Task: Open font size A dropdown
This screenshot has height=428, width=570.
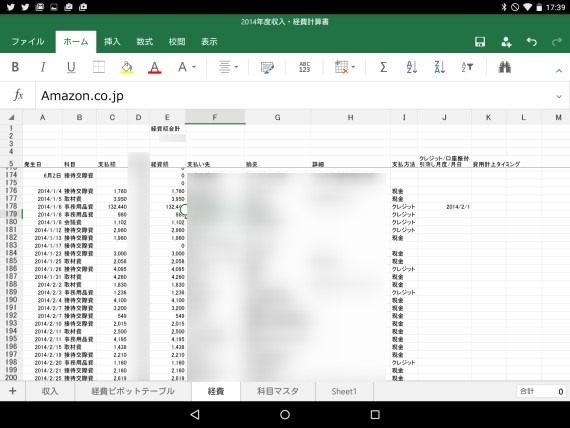Action: point(187,67)
